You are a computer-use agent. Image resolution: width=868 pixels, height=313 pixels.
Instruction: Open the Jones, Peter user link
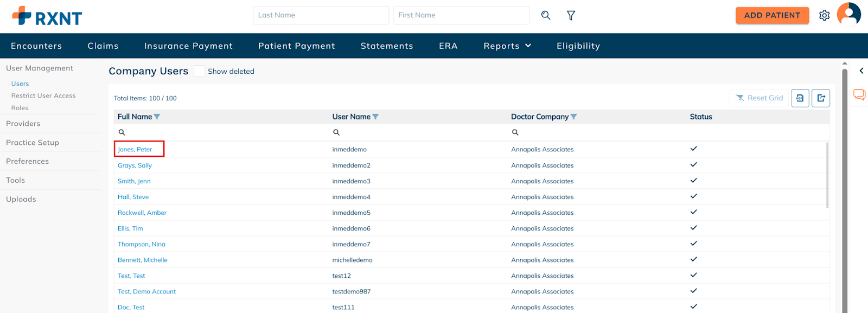pos(135,149)
